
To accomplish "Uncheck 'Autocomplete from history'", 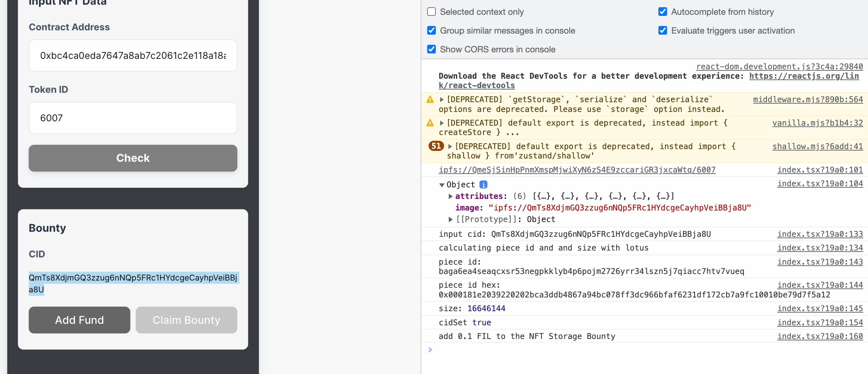I will pyautogui.click(x=663, y=12).
